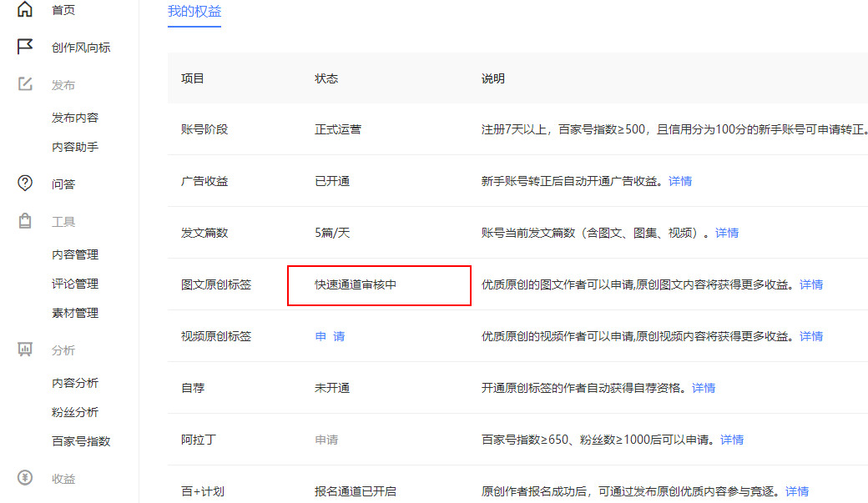Click the bag icon beside 工具
Image resolution: width=868 pixels, height=503 pixels.
(x=25, y=221)
